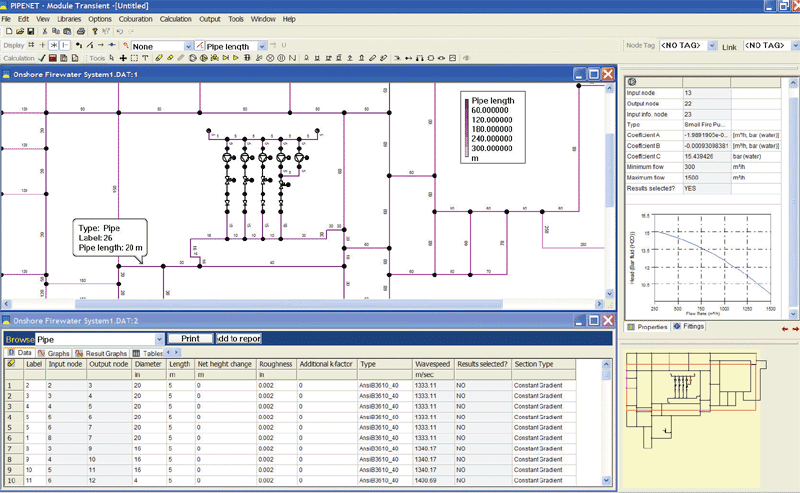
Task: Click the Coefficient C value 15.439426
Action: pos(707,157)
